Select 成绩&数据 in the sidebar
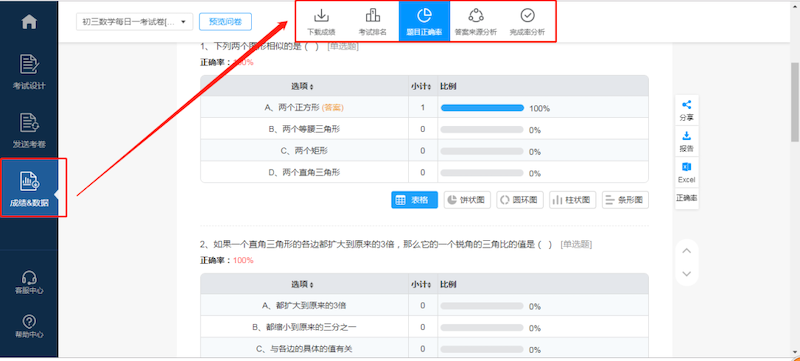 pyautogui.click(x=29, y=188)
